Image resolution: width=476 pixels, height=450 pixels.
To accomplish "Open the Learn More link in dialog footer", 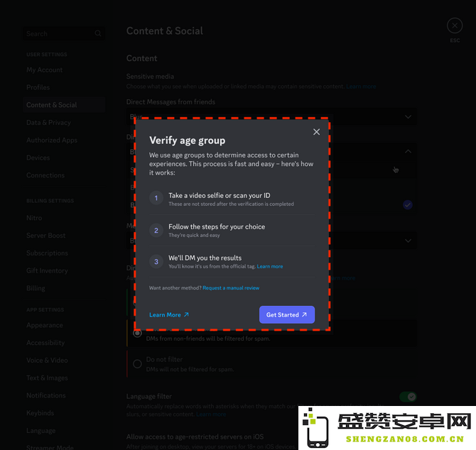I will 169,314.
